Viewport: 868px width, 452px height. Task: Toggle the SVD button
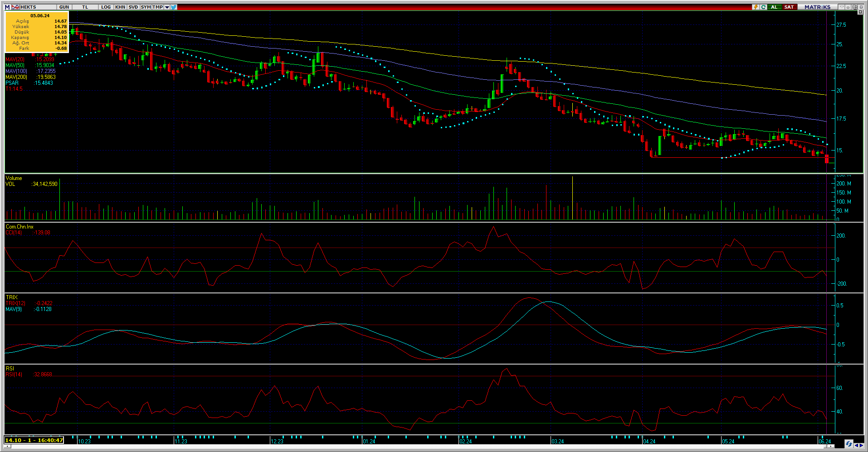pyautogui.click(x=133, y=7)
